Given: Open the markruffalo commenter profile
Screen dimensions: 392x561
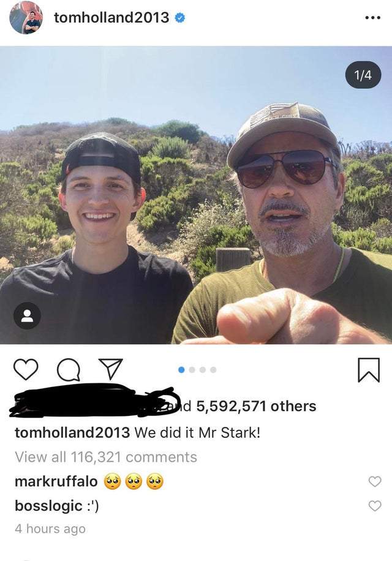Looking at the screenshot, I should [56, 481].
